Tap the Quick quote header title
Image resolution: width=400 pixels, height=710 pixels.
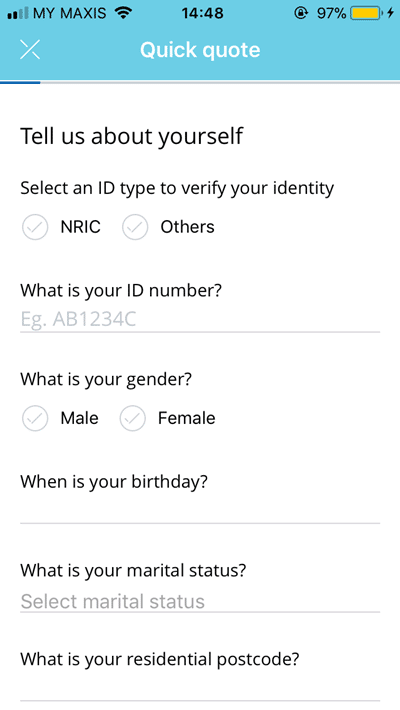(200, 49)
